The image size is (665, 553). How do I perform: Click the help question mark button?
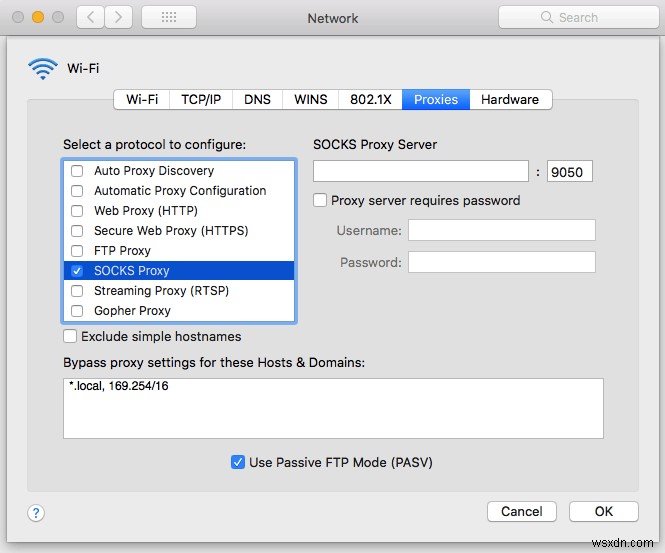click(x=36, y=513)
